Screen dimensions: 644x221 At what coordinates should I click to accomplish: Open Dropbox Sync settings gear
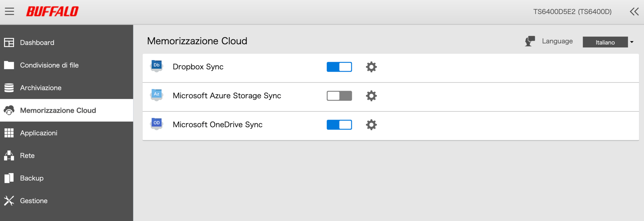click(371, 67)
